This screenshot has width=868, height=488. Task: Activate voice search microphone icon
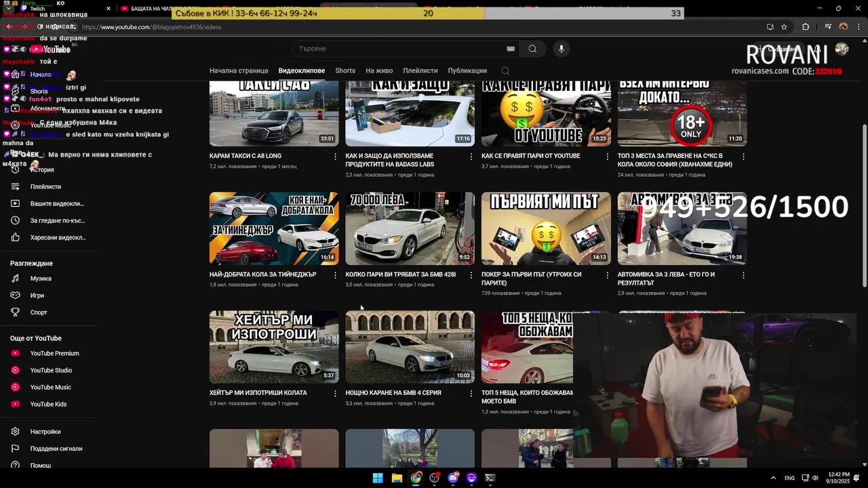(x=561, y=49)
